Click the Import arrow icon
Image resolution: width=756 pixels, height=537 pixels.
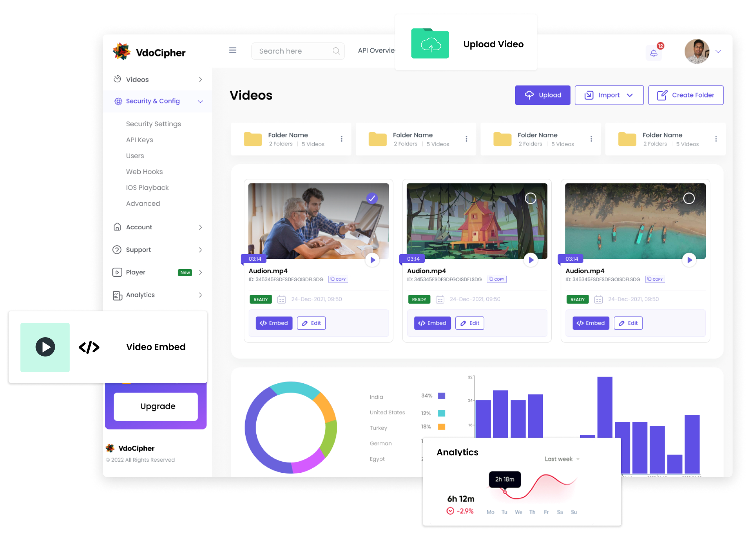point(589,95)
